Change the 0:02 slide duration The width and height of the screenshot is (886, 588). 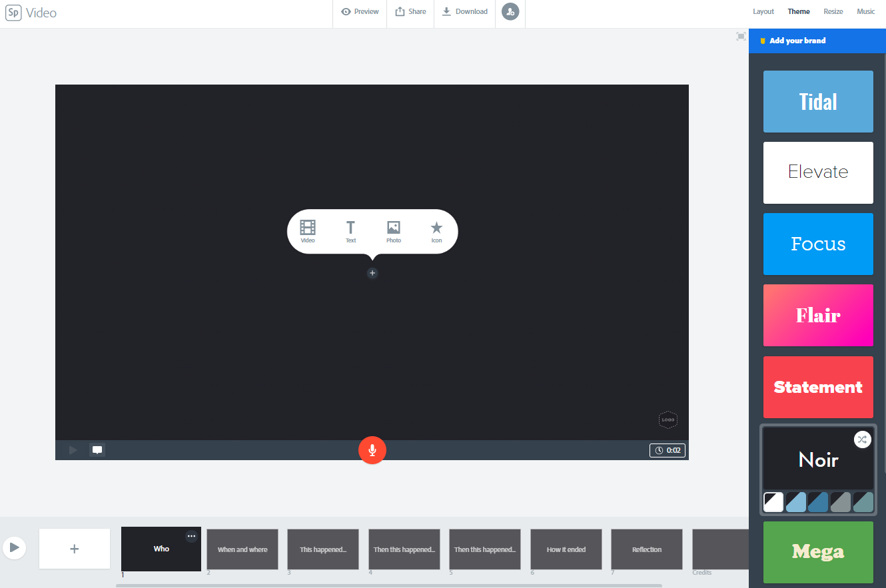tap(667, 451)
